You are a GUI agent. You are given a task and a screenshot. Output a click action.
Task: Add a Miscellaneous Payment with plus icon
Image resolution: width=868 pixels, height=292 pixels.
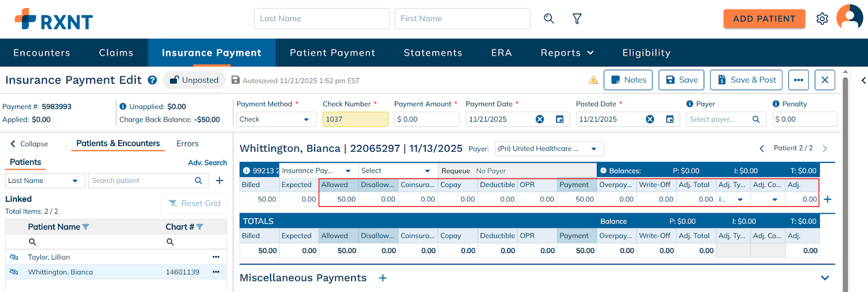[383, 278]
